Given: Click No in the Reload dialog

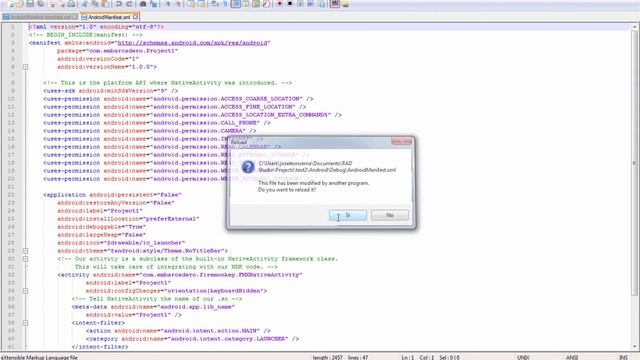Looking at the screenshot, I should pyautogui.click(x=390, y=215).
